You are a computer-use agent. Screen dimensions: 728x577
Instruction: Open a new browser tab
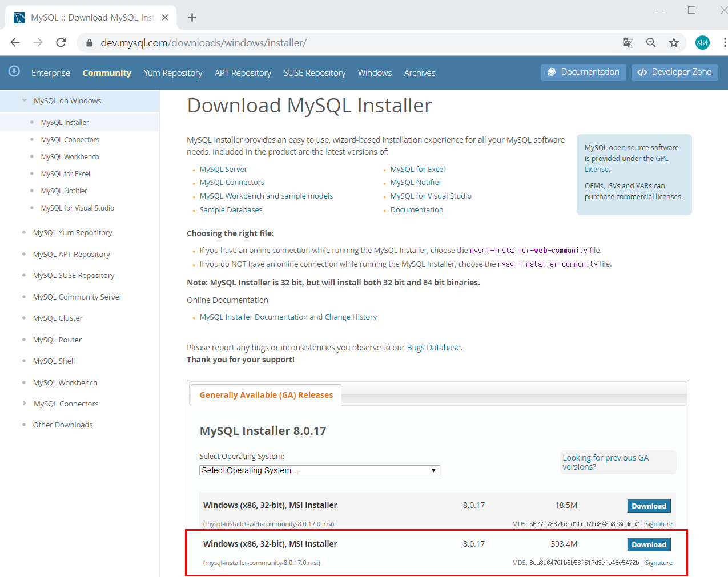(192, 18)
